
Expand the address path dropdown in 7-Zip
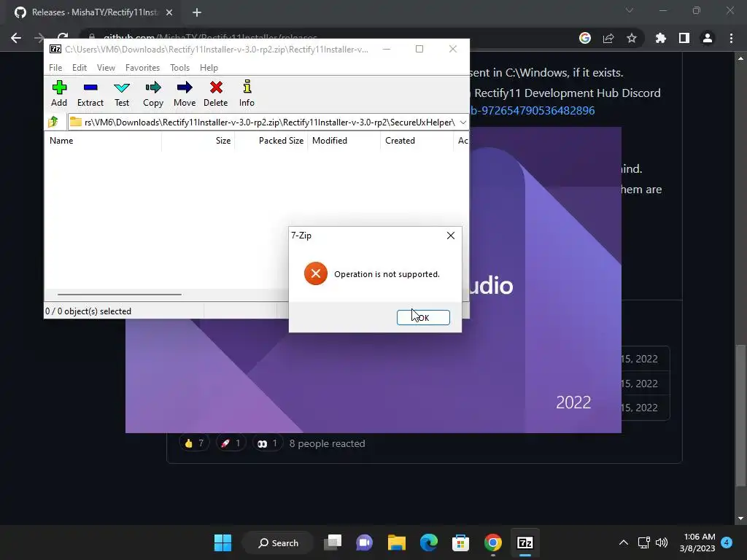[x=463, y=122]
